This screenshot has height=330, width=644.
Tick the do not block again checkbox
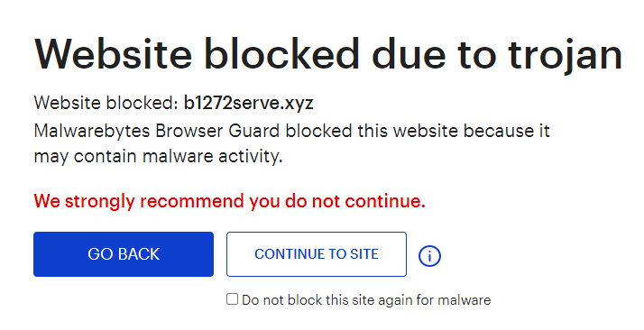(232, 298)
